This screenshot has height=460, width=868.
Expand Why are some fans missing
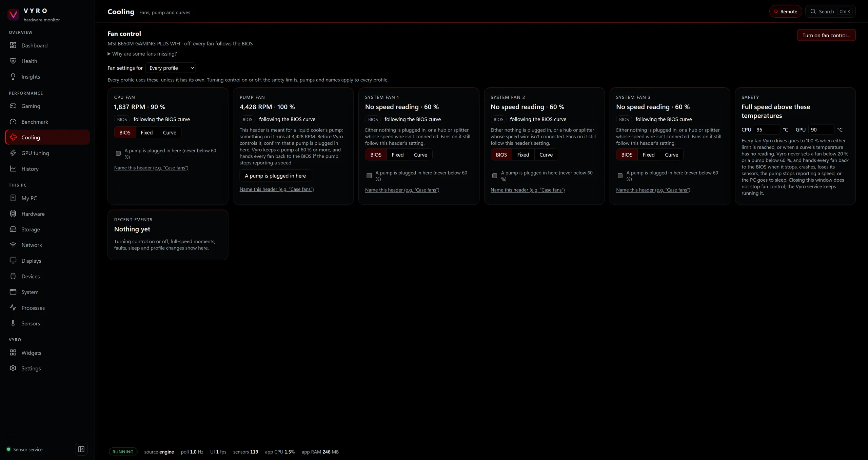click(142, 54)
